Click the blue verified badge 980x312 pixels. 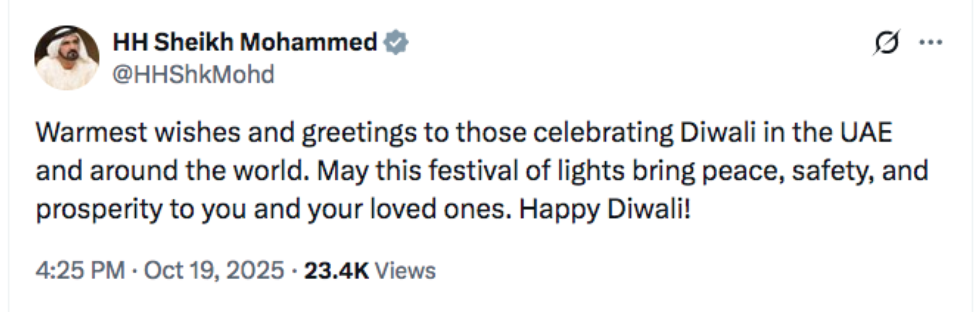tap(396, 42)
